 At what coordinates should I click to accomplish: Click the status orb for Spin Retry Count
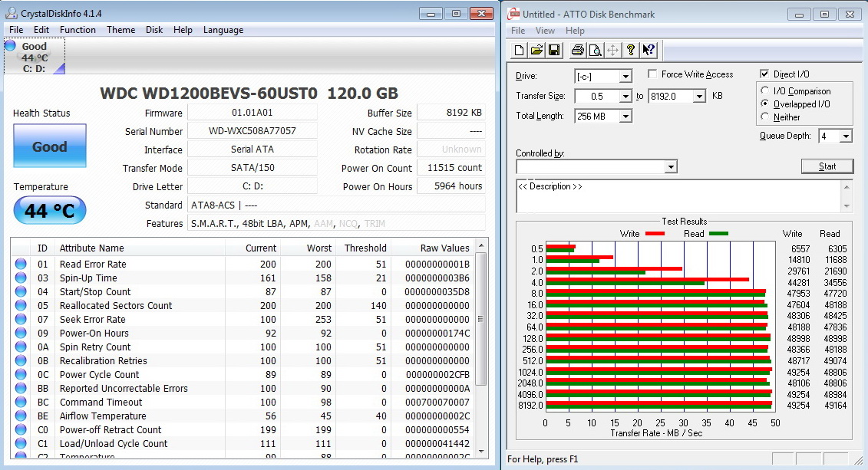tap(21, 347)
